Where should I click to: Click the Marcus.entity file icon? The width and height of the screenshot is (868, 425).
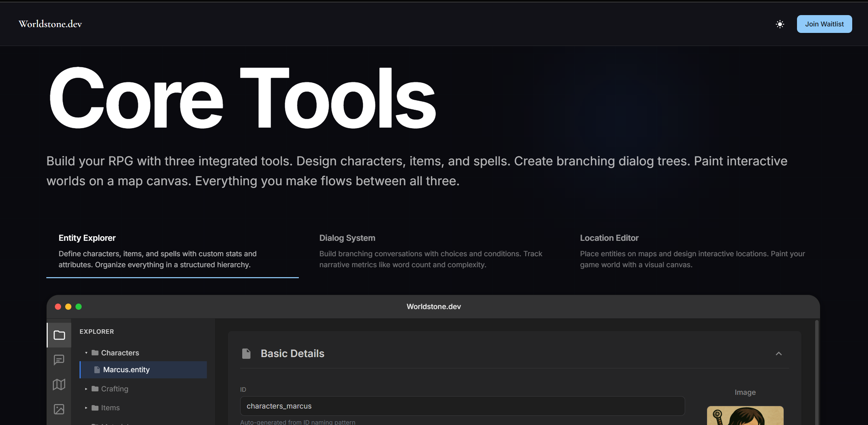97,370
